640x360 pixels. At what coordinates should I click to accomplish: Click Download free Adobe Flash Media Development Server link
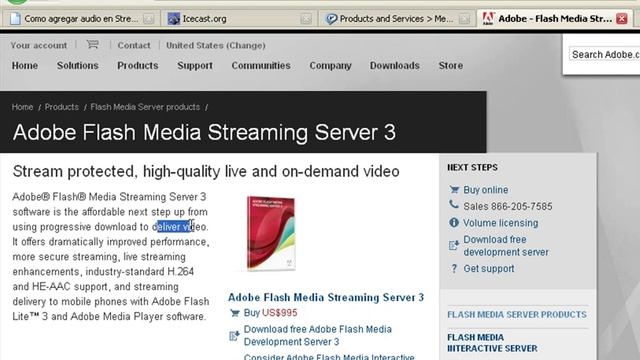click(318, 336)
